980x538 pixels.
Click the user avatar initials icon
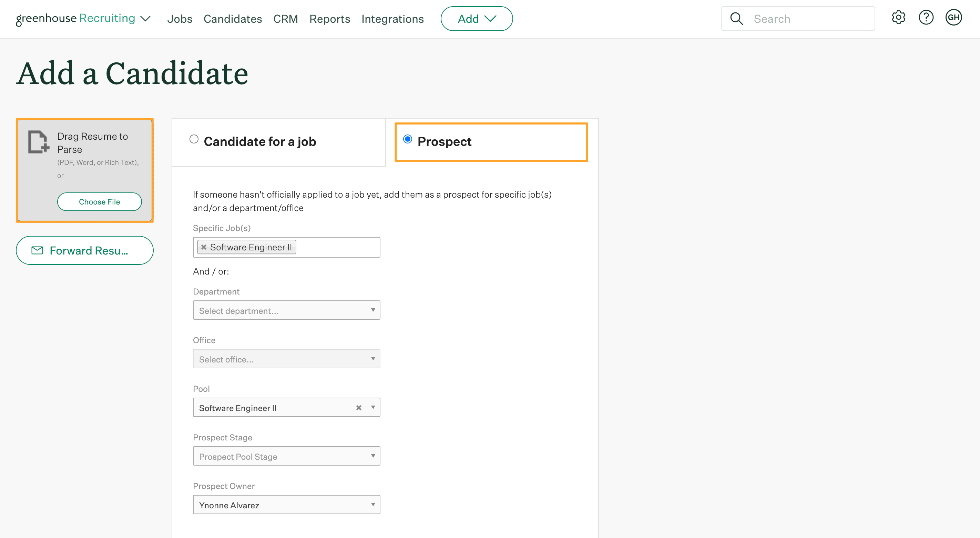(953, 19)
